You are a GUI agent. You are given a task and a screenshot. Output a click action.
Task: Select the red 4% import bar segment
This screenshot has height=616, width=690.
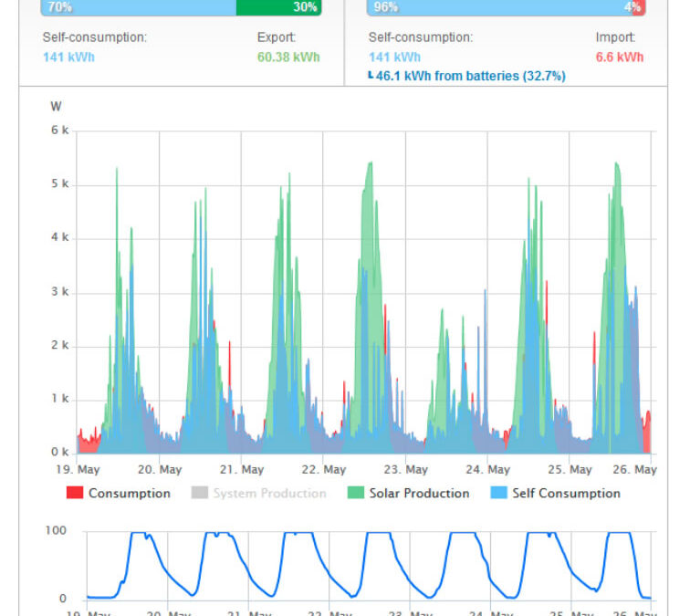pyautogui.click(x=638, y=7)
